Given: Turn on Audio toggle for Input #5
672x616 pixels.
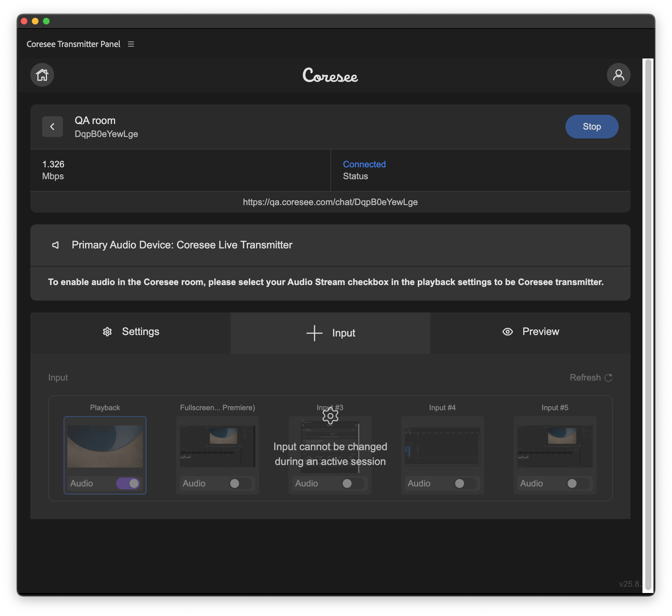Looking at the screenshot, I should coord(578,483).
